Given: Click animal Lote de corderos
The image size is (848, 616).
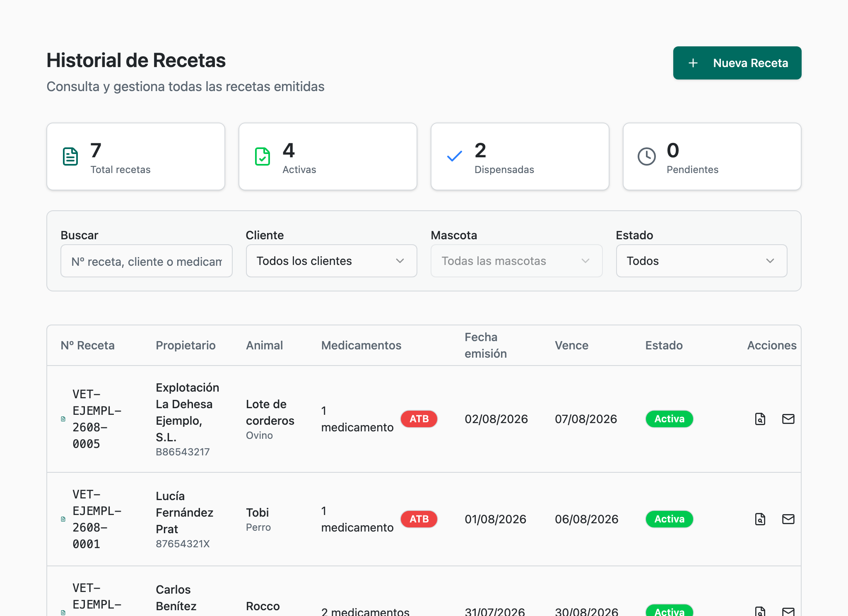Looking at the screenshot, I should (270, 412).
